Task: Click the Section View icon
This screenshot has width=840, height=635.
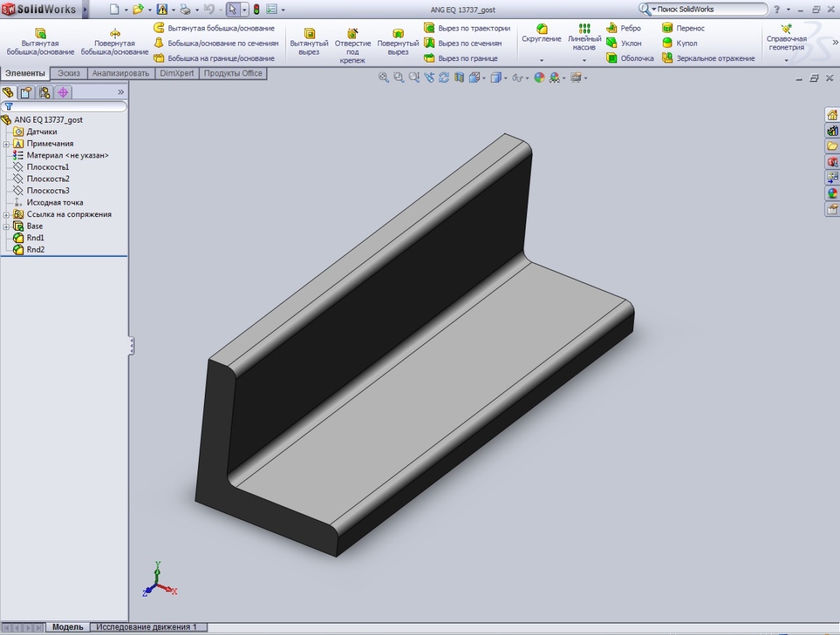Action: pos(459,78)
